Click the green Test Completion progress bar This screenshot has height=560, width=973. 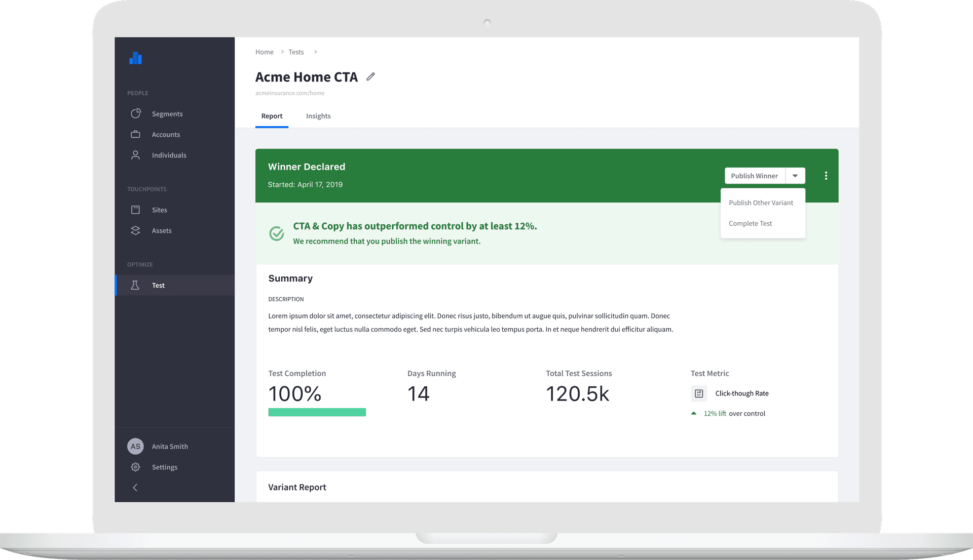(x=317, y=412)
